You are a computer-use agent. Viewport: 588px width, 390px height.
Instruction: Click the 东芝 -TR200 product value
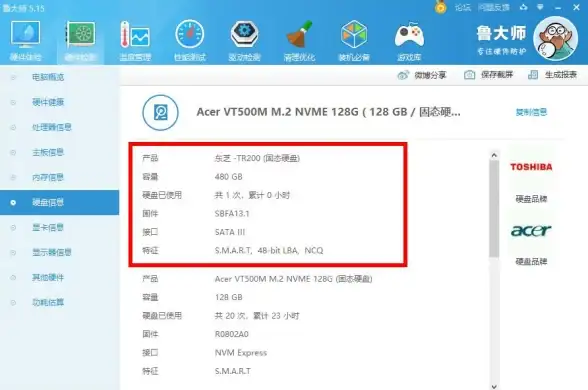[x=257, y=158]
